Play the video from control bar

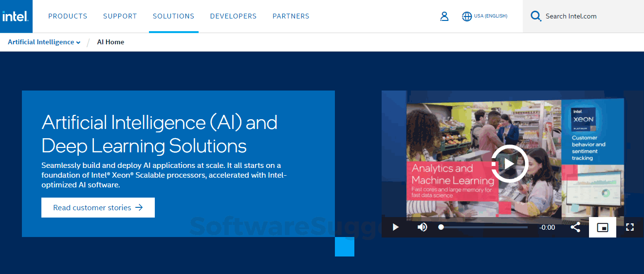pyautogui.click(x=395, y=227)
